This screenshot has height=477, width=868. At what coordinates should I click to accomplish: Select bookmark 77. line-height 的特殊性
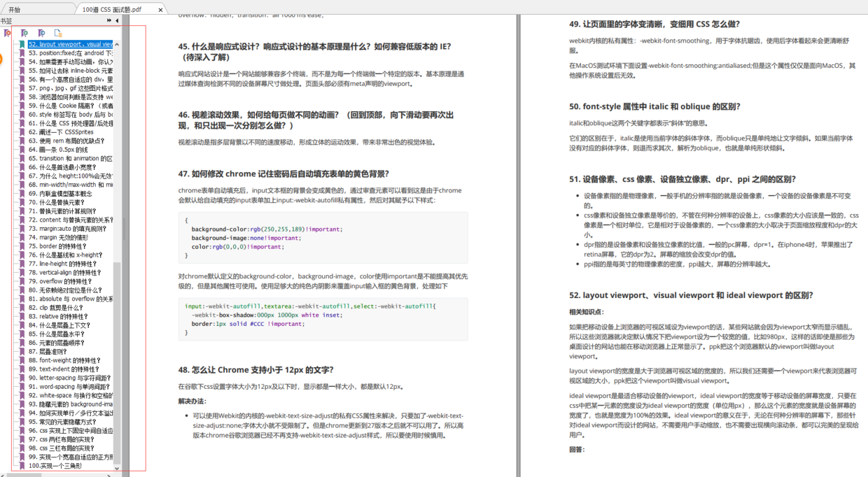click(63, 264)
